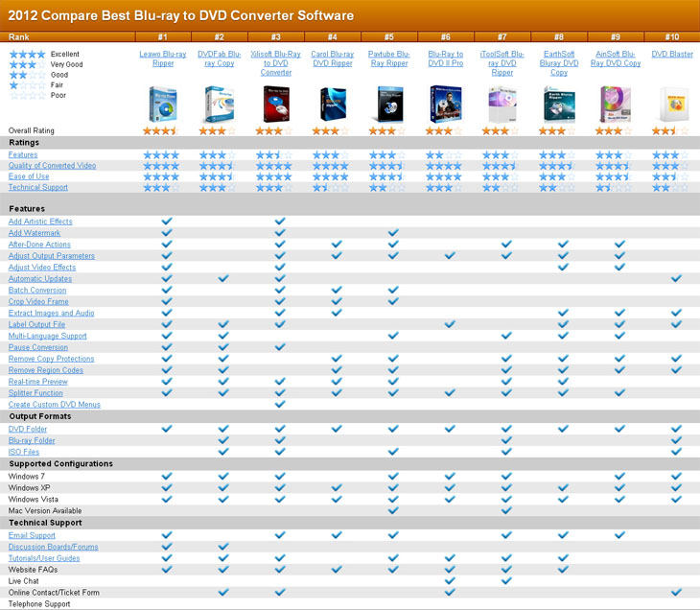700x610 pixels.
Task: Open Multi-Language Support link
Action: click(x=47, y=336)
